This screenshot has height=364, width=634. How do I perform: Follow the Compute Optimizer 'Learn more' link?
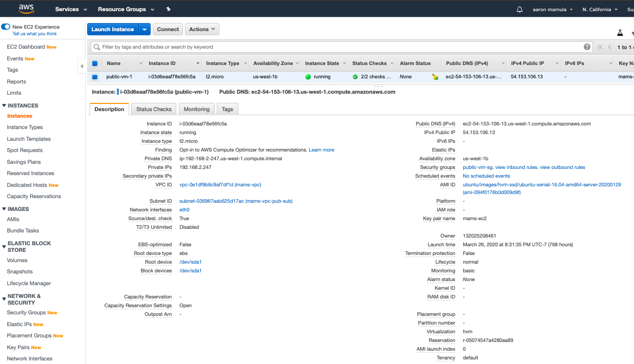click(321, 150)
